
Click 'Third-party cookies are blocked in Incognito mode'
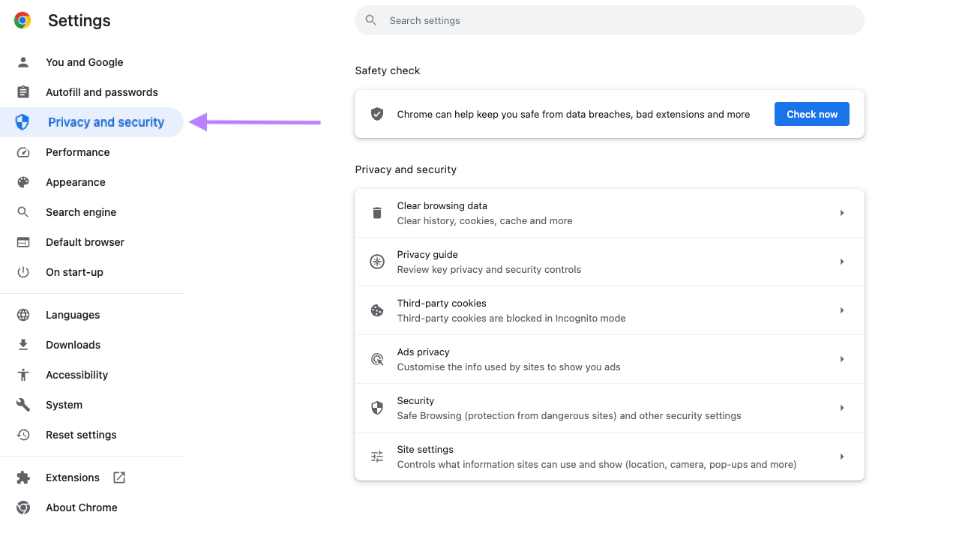coord(511,319)
